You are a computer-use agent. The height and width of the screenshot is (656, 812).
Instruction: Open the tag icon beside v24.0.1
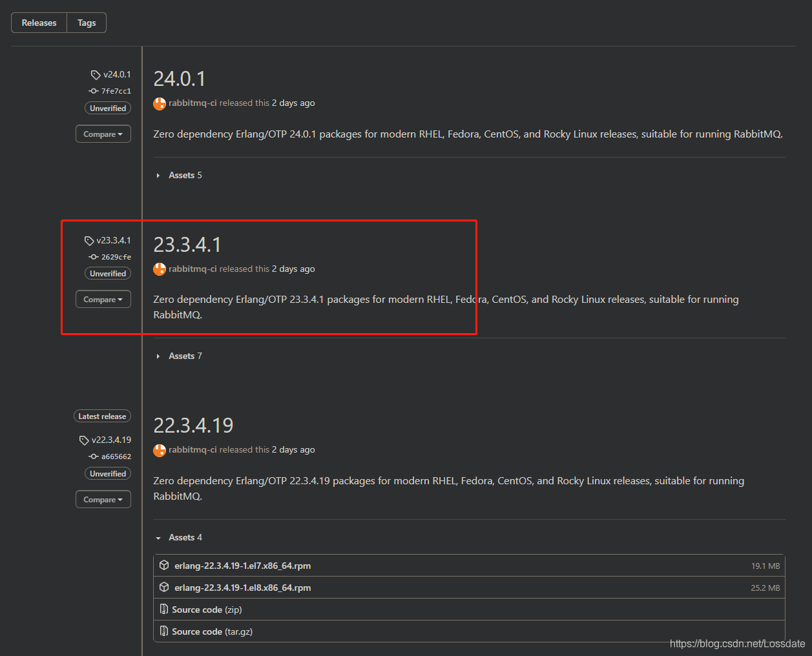pyautogui.click(x=96, y=75)
